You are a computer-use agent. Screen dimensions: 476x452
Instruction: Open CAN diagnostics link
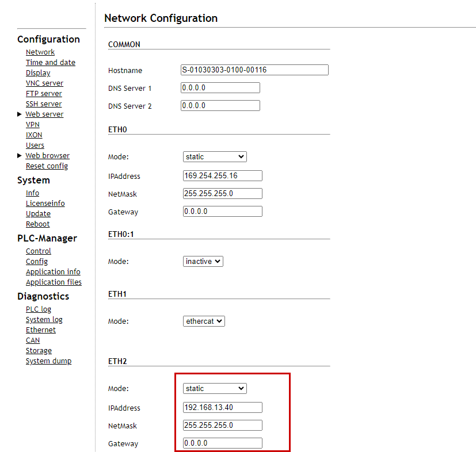click(32, 340)
